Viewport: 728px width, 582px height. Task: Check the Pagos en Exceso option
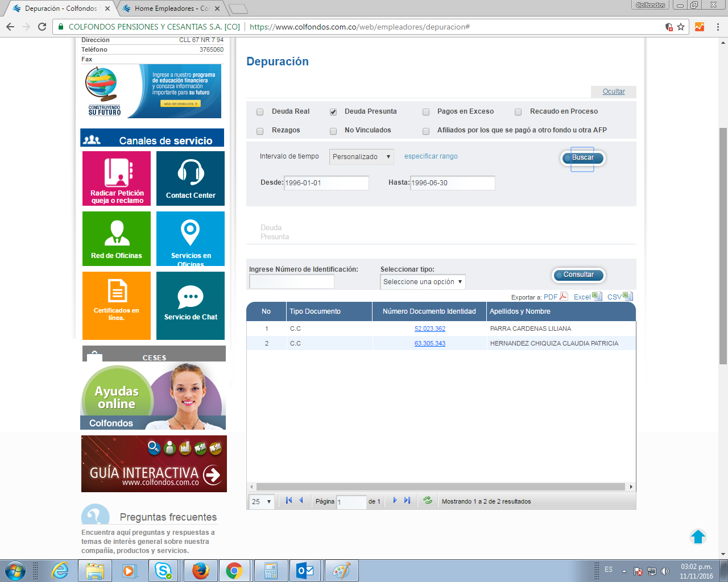(426, 112)
